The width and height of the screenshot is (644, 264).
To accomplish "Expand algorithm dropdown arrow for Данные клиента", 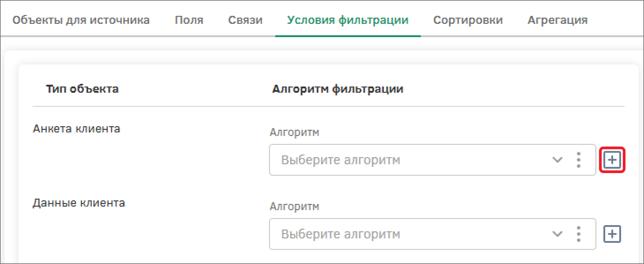I will click(x=558, y=234).
